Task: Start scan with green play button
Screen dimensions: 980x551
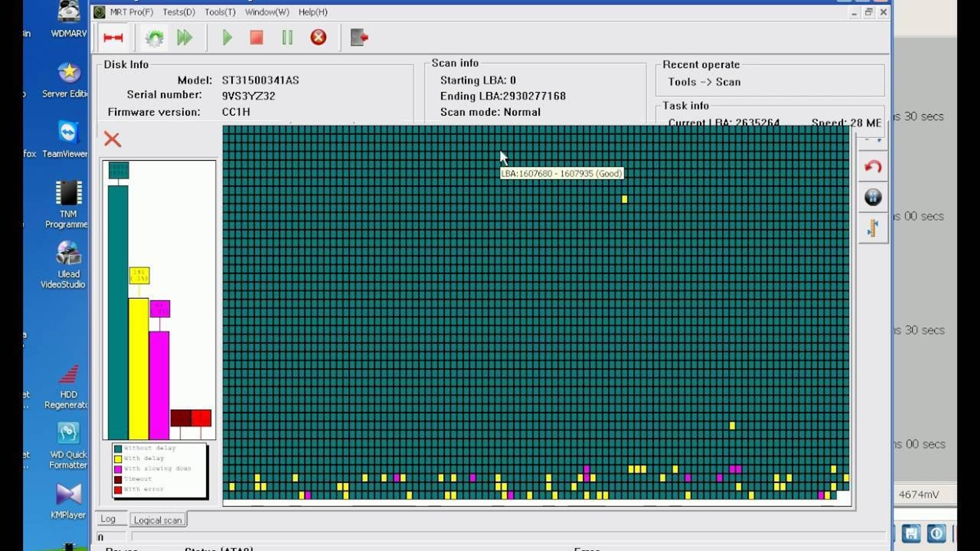Action: 227,38
